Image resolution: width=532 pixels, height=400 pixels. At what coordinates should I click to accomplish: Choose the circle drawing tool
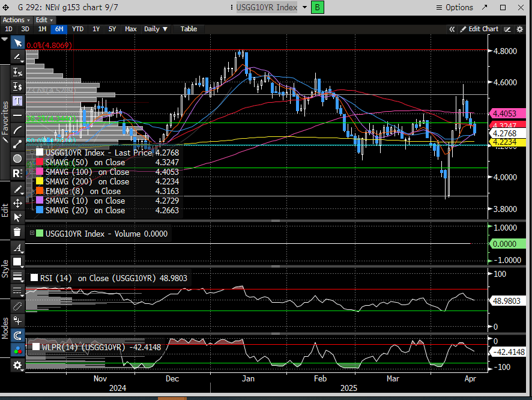17,159
